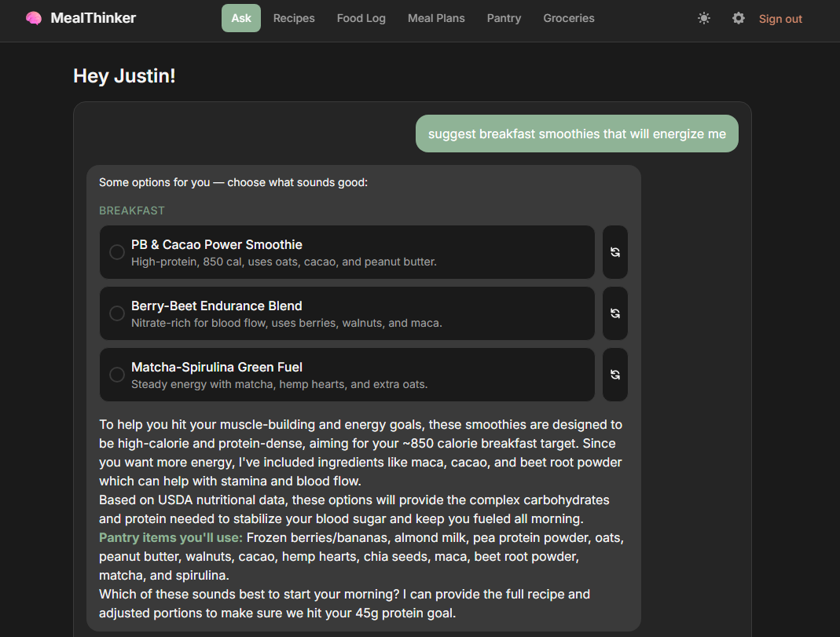Viewport: 840px width, 637px height.
Task: Go to the Pantry section
Action: pyautogui.click(x=504, y=17)
